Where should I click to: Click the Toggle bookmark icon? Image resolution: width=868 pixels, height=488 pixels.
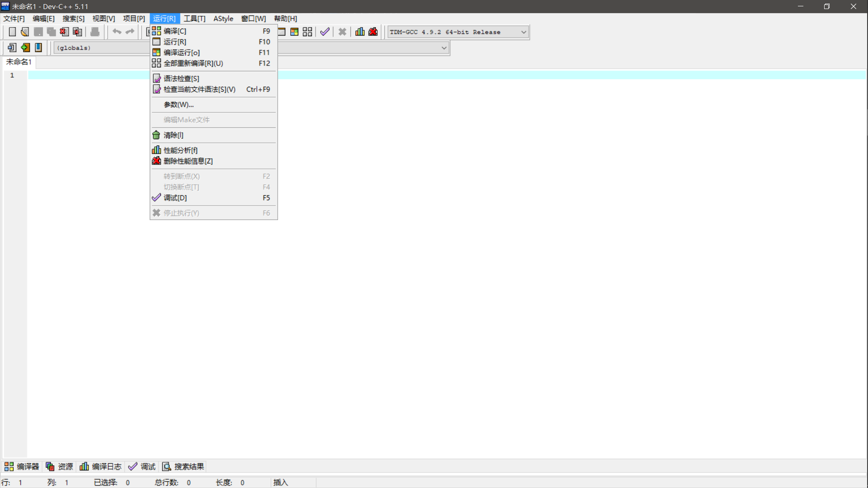click(x=38, y=47)
